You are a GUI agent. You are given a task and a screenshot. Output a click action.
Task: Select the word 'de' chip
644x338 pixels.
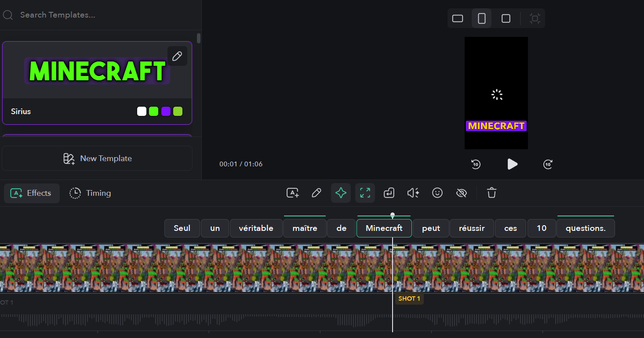[x=342, y=228]
